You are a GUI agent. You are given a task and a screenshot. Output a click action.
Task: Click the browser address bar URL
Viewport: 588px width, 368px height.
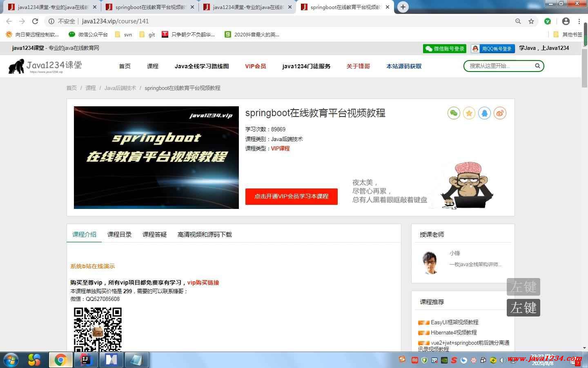tap(115, 21)
